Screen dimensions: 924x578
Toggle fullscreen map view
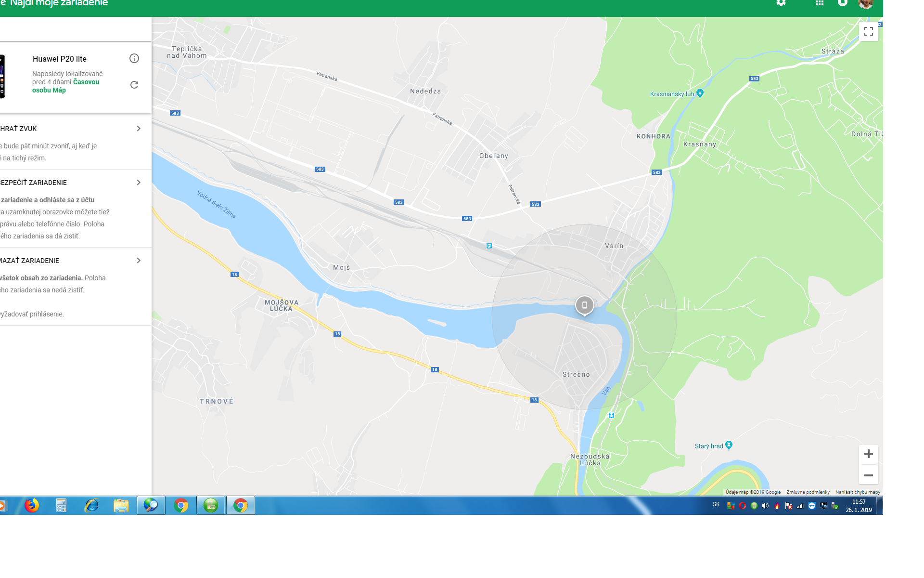click(869, 31)
